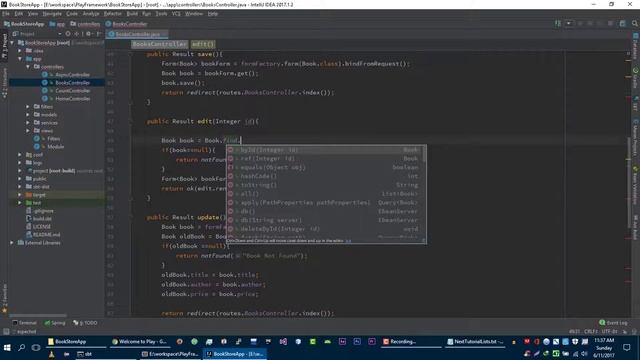The image size is (640, 360).
Task: Toggle the Favorites side tab
Action: click(x=4, y=299)
